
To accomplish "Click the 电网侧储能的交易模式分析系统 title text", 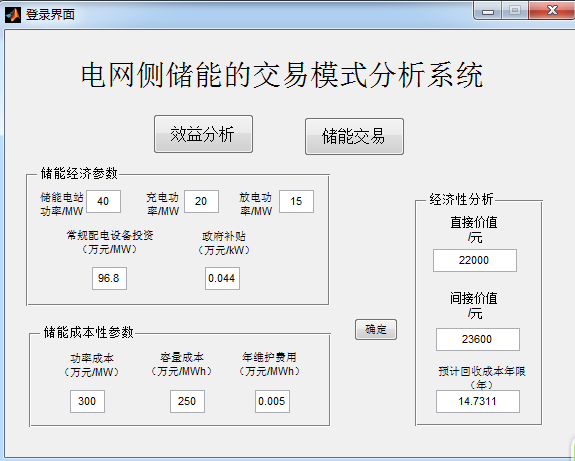I will click(x=282, y=75).
